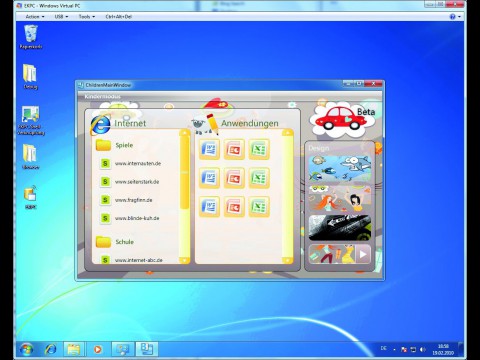Click the down arrow of the Internet list scrollbar
The height and width of the screenshot is (360, 480).
coord(185,260)
